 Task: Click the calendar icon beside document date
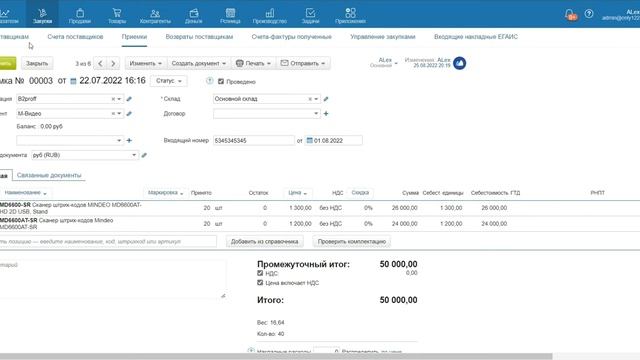point(73,81)
